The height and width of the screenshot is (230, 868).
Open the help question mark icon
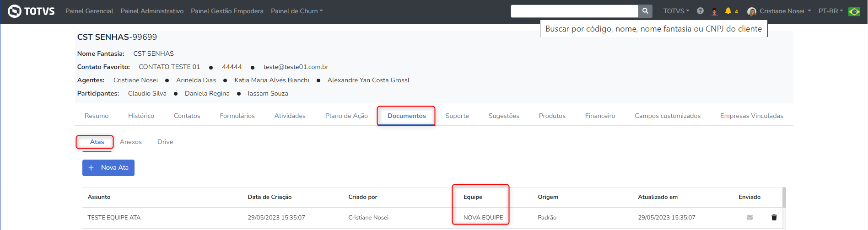click(700, 11)
